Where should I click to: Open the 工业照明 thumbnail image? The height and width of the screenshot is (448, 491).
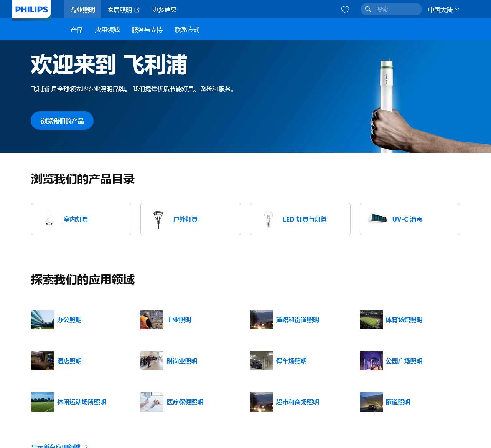[152, 320]
